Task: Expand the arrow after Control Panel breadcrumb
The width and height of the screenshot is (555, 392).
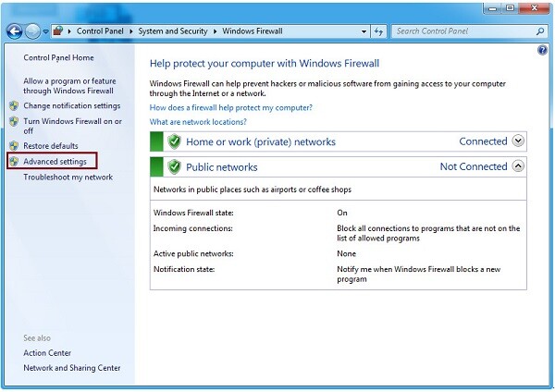Action: click(x=131, y=31)
